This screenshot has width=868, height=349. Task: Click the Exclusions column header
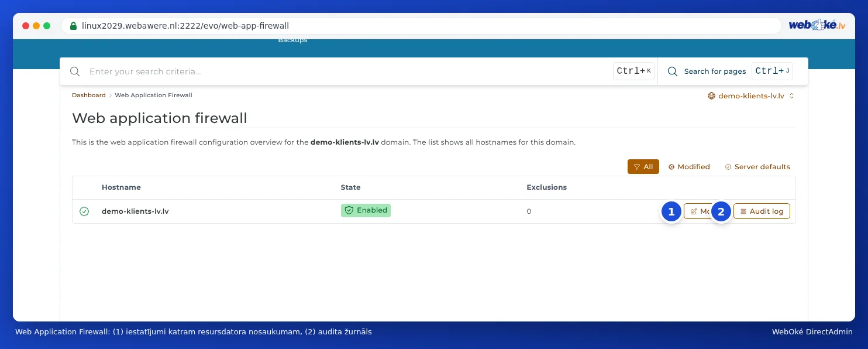(x=546, y=187)
